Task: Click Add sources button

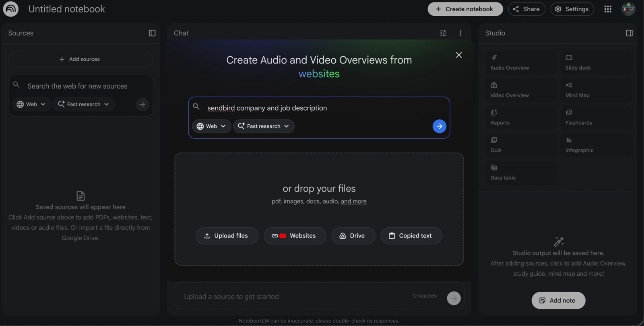Action: 80,59
